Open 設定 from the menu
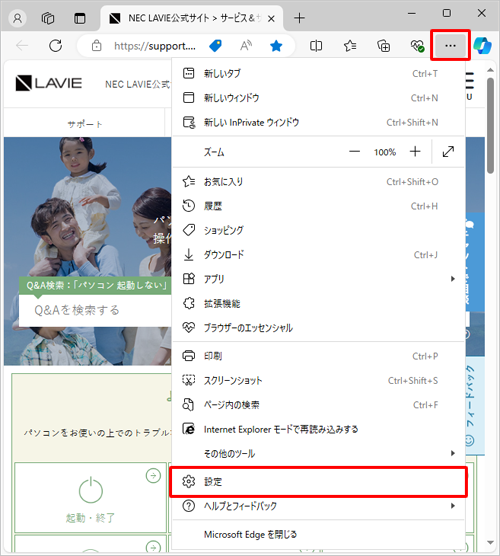 tap(318, 482)
